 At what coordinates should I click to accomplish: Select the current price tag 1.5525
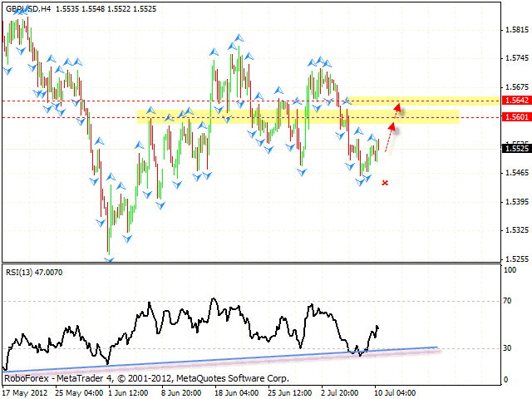(x=515, y=148)
